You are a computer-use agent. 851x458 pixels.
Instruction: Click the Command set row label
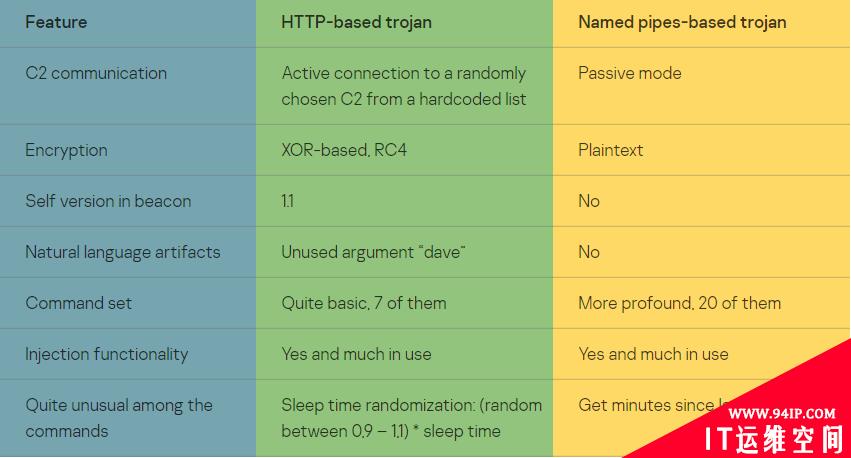[79, 303]
